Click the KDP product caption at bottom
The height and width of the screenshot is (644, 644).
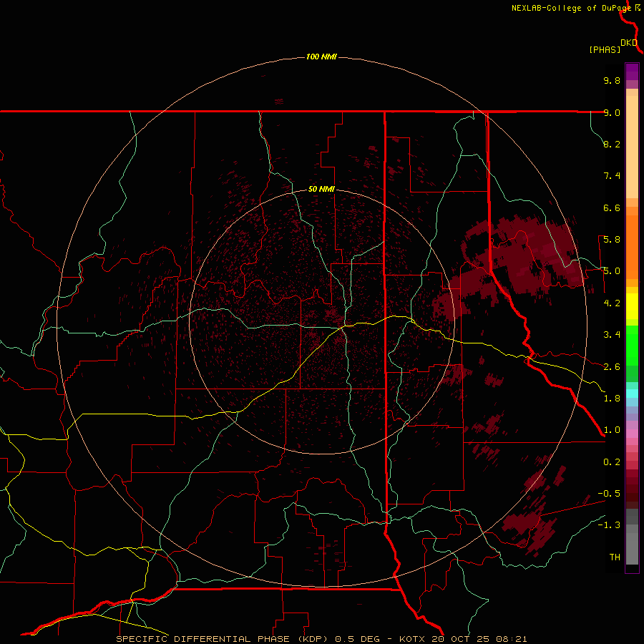click(321, 639)
